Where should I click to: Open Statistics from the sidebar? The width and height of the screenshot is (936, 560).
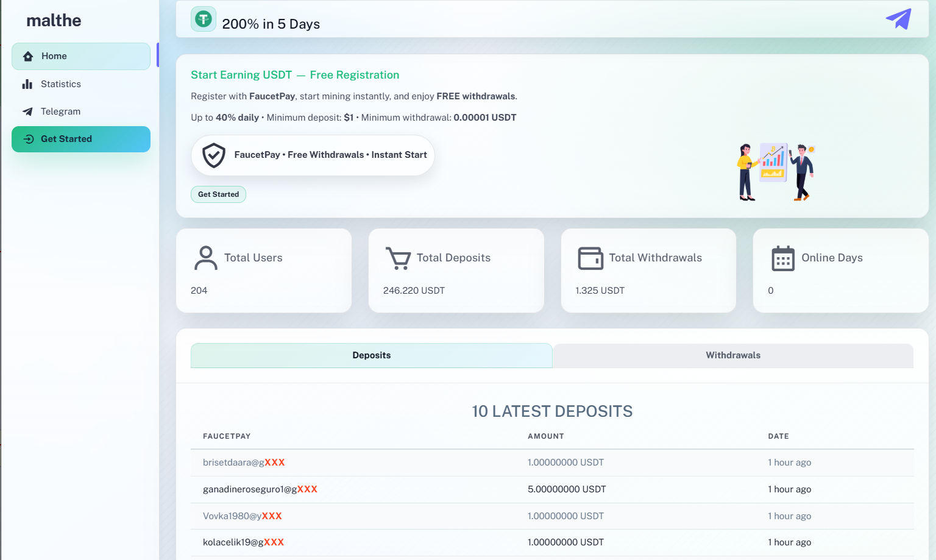point(61,84)
